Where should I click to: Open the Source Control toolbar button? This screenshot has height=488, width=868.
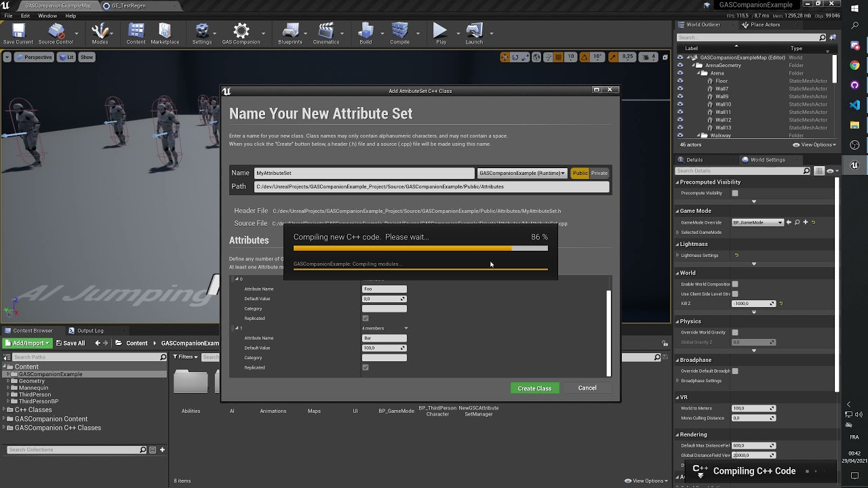(56, 34)
